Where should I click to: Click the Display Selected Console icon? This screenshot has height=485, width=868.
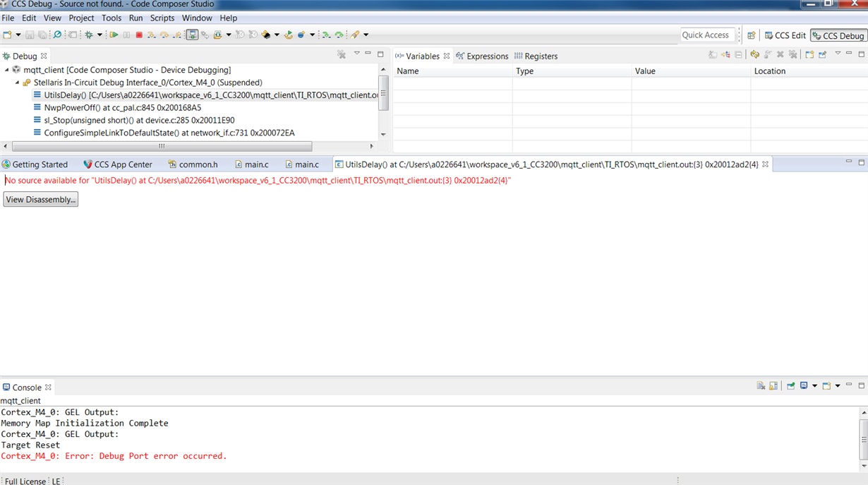(x=804, y=386)
